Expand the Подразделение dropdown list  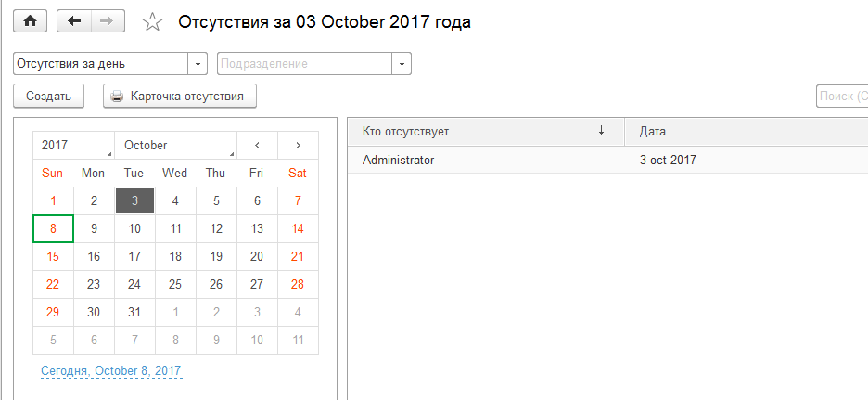tap(402, 64)
